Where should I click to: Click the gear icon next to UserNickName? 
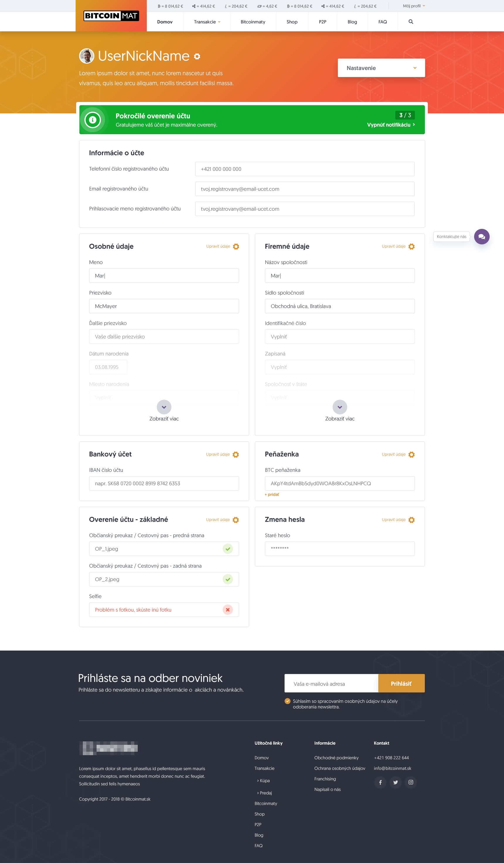[197, 56]
